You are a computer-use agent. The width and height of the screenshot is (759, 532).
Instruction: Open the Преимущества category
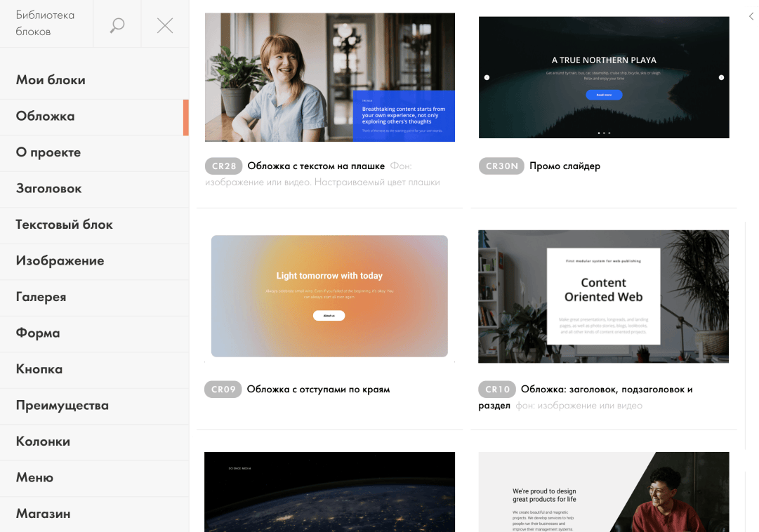[x=94, y=406]
